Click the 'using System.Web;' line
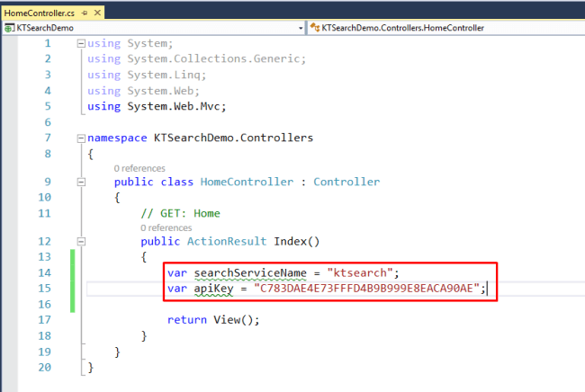The height and width of the screenshot is (392, 585). (143, 91)
